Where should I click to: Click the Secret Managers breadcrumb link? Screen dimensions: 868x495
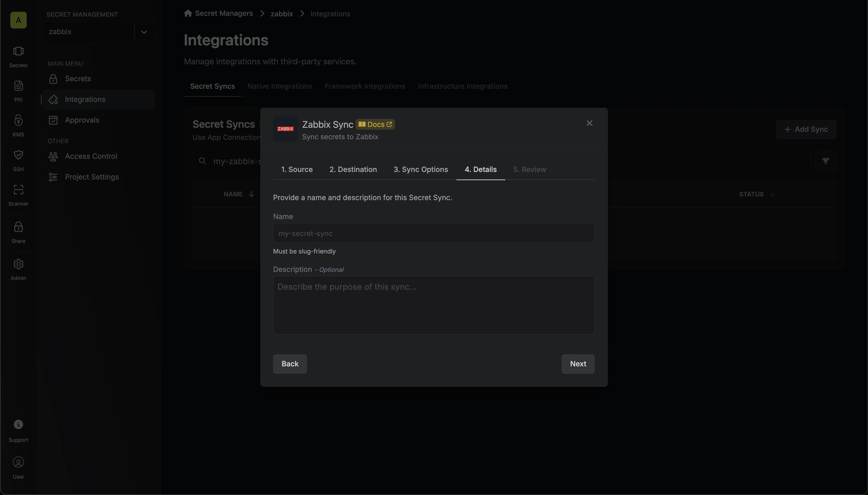pos(224,13)
